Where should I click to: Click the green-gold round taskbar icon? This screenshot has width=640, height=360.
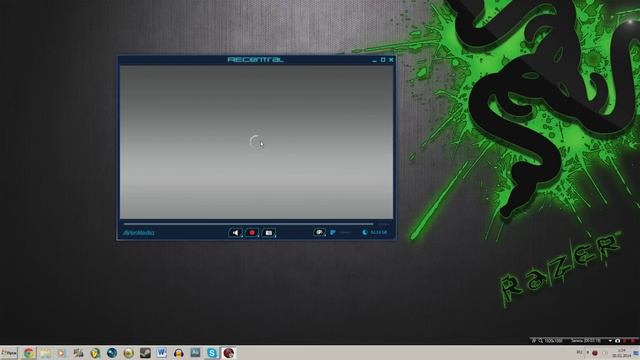click(x=129, y=353)
